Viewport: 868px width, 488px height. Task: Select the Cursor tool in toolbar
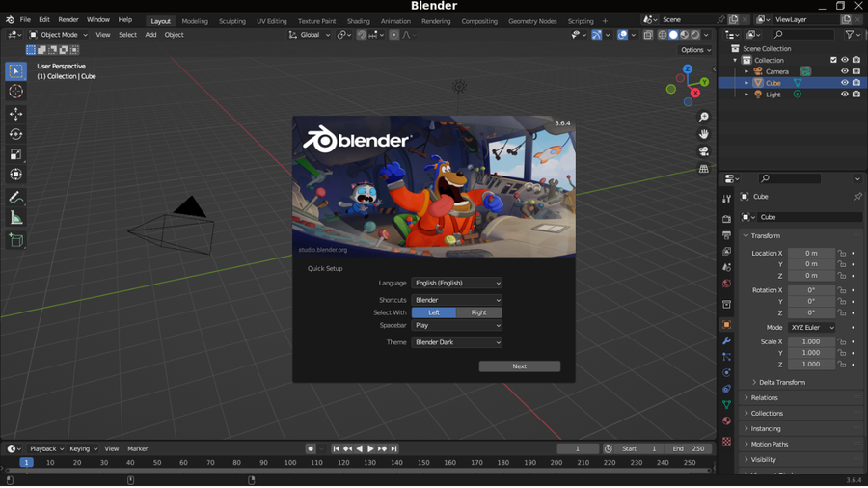15,92
